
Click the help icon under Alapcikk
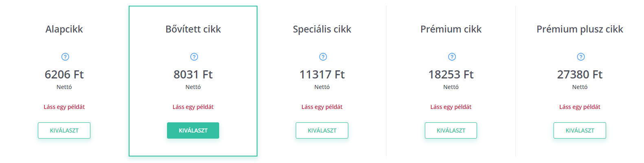(65, 57)
